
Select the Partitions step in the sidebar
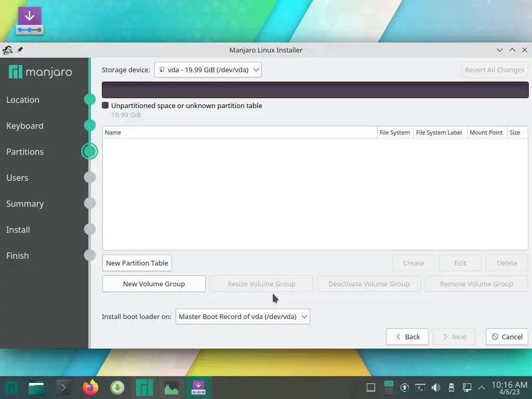[25, 152]
